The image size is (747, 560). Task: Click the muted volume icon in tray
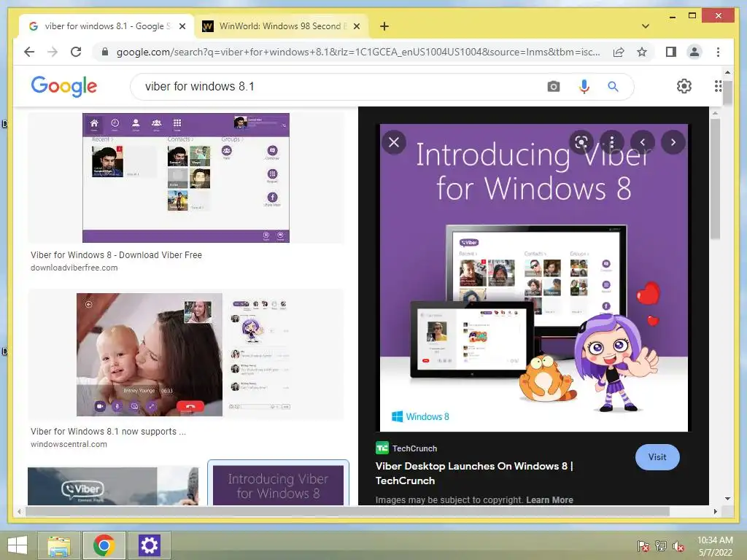(678, 546)
